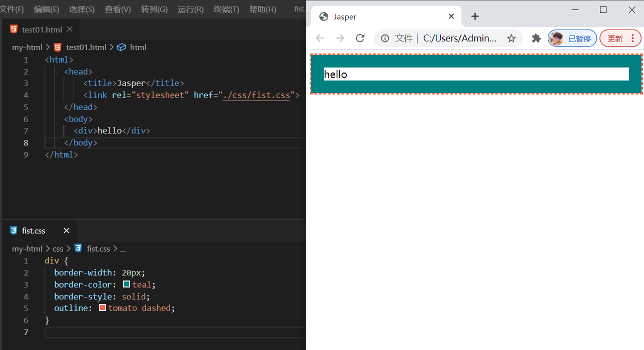Click the Chrome address bar URL
Viewport: 644px width, 350px height.
pyautogui.click(x=460, y=38)
